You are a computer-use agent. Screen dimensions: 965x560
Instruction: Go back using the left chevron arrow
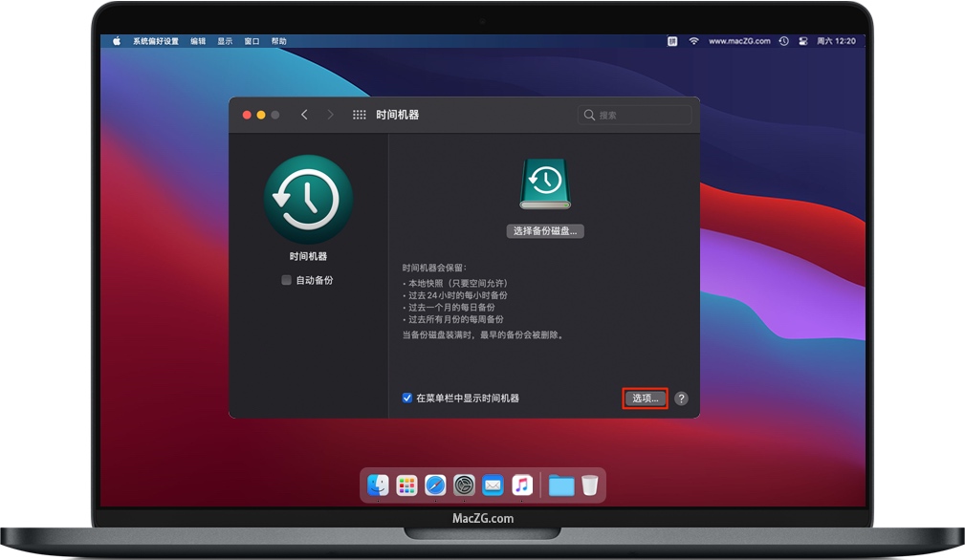click(x=304, y=114)
